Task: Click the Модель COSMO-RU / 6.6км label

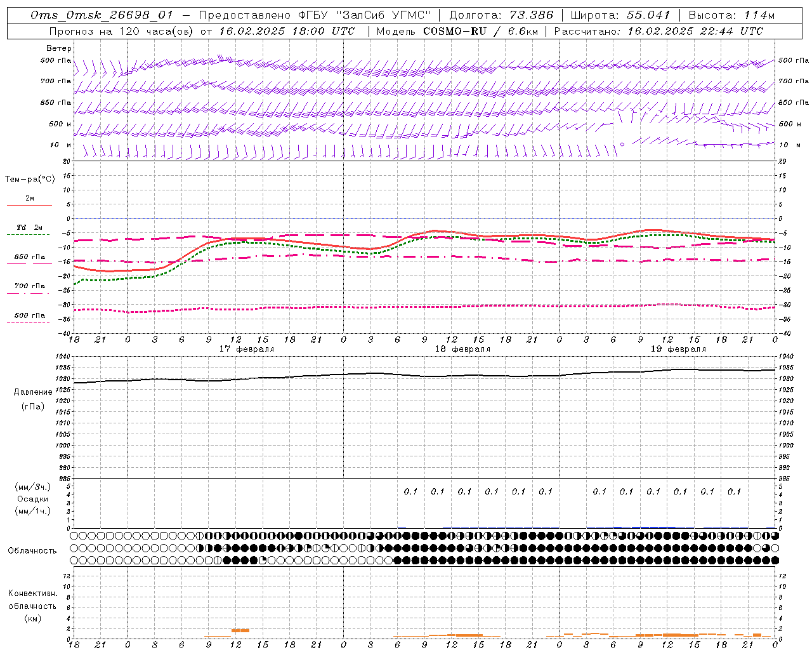Action: pyautogui.click(x=457, y=31)
